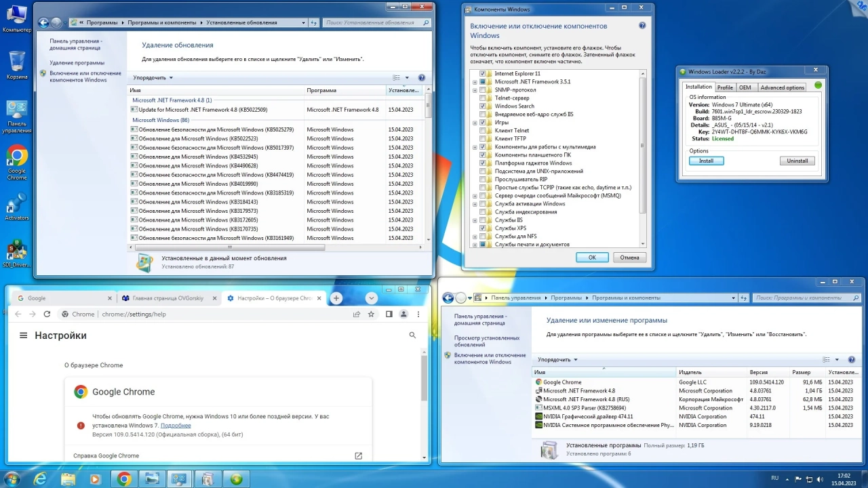The image size is (868, 488).
Task: Confirm with OK in Компоненты Windows
Action: click(592, 258)
